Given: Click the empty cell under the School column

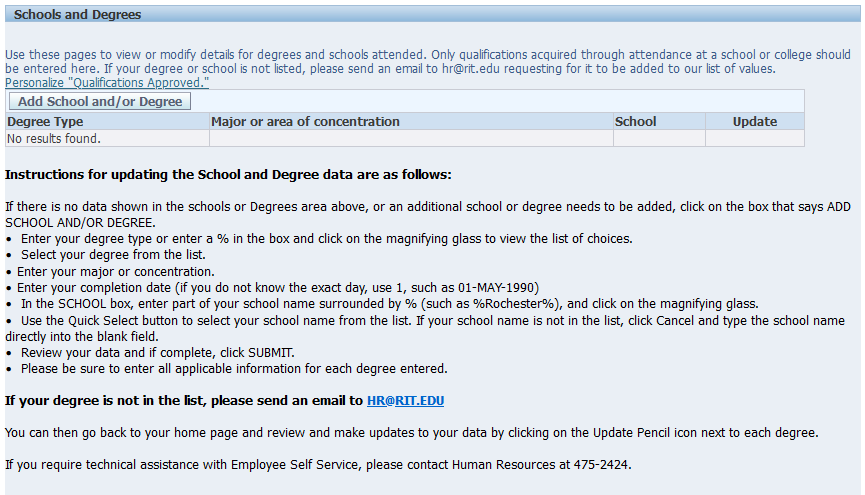Looking at the screenshot, I should (x=659, y=139).
